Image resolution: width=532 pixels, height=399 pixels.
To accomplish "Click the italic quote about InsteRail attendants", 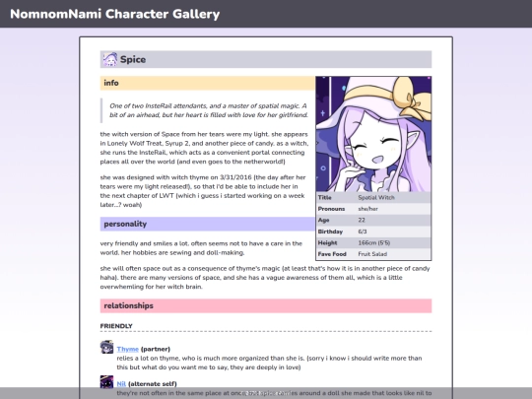I will click(208, 110).
